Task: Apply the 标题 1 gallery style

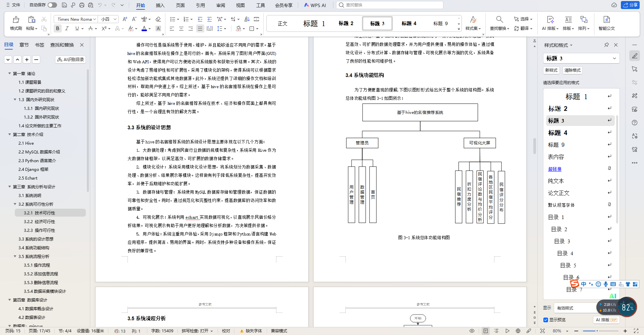Action: [x=314, y=23]
